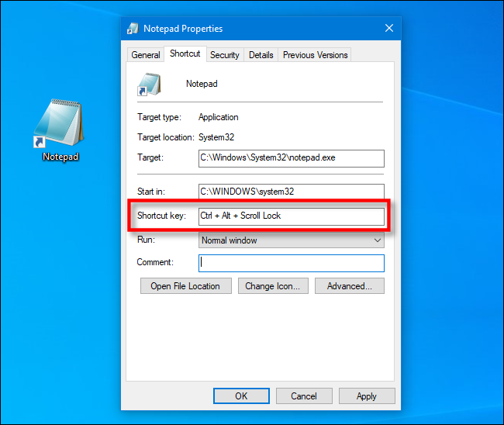Switch to the General tab

click(146, 55)
